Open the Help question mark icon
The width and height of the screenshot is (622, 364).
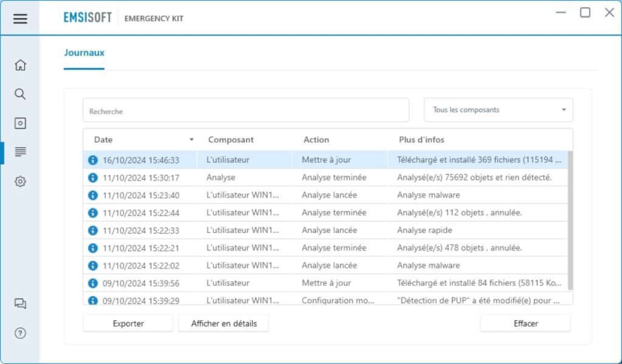(20, 333)
